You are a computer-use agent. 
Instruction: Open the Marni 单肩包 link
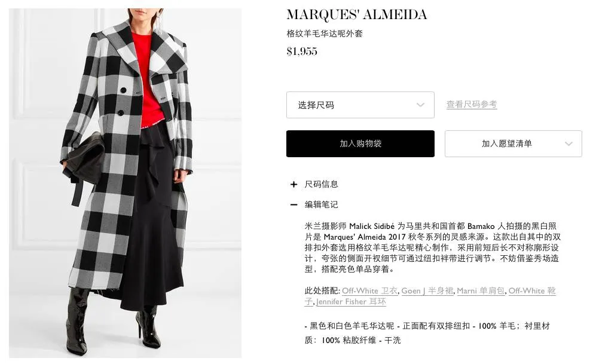481,290
